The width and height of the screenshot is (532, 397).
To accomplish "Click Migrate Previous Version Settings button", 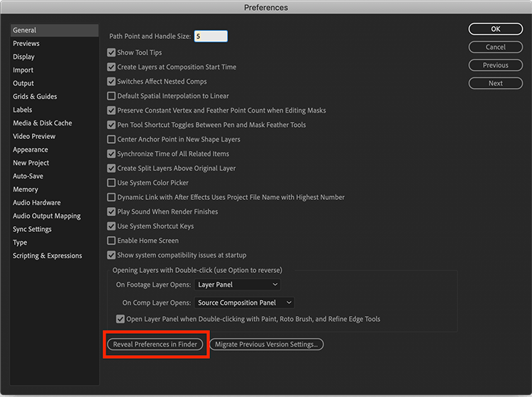I will (267, 345).
